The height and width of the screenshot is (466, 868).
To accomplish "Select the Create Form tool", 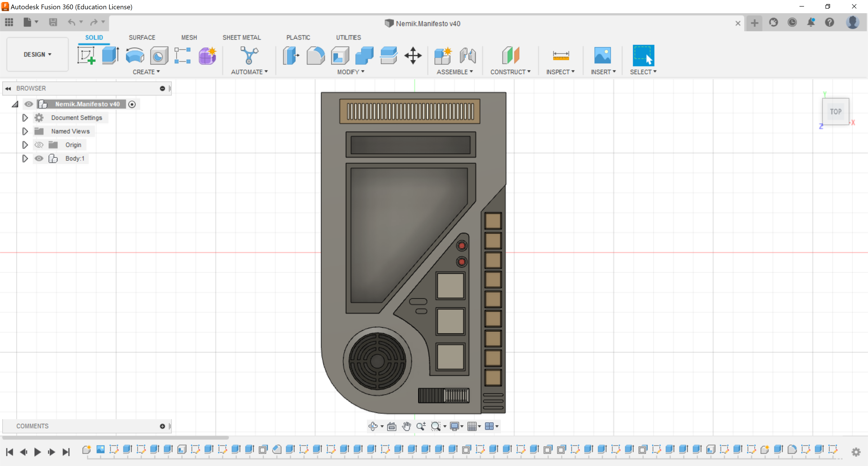I will 207,56.
